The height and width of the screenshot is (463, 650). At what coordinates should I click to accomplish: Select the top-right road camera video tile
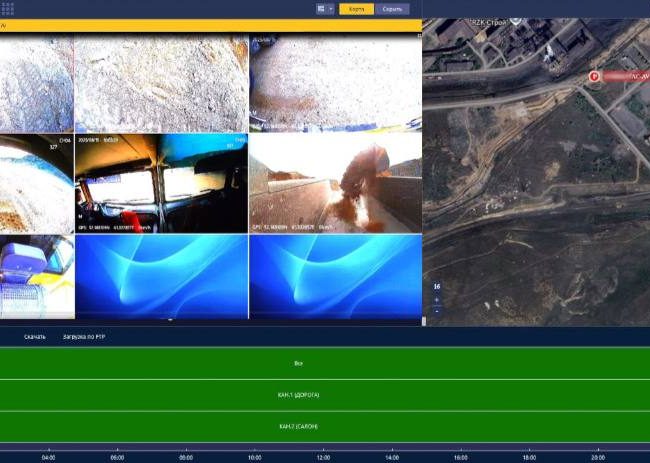point(335,85)
